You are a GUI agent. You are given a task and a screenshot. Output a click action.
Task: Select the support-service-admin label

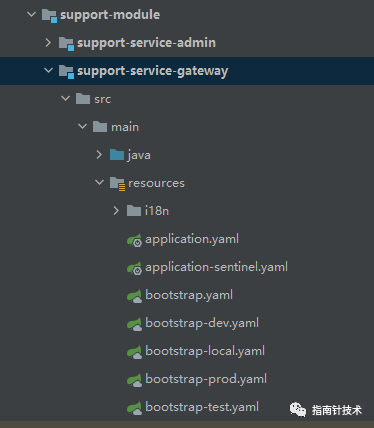(x=146, y=43)
